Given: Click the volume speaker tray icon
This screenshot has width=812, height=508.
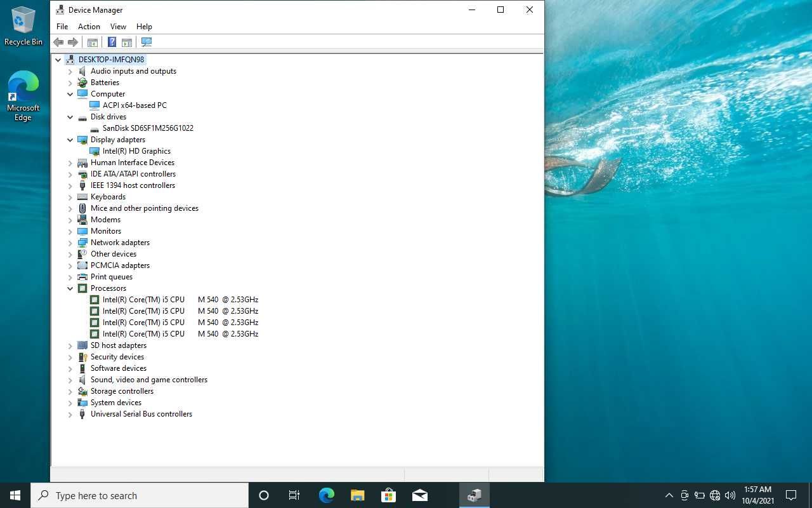Looking at the screenshot, I should [730, 495].
